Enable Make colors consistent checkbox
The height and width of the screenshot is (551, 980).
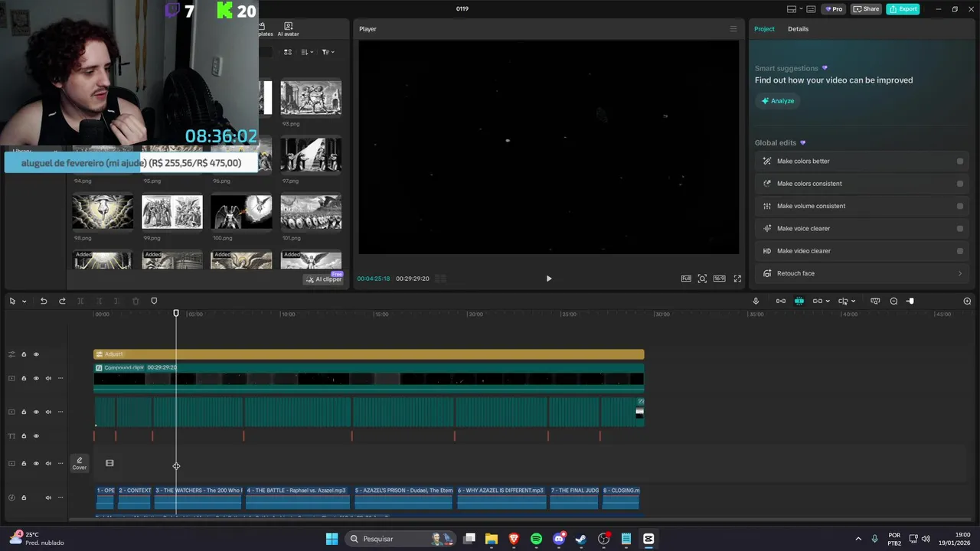tap(960, 184)
